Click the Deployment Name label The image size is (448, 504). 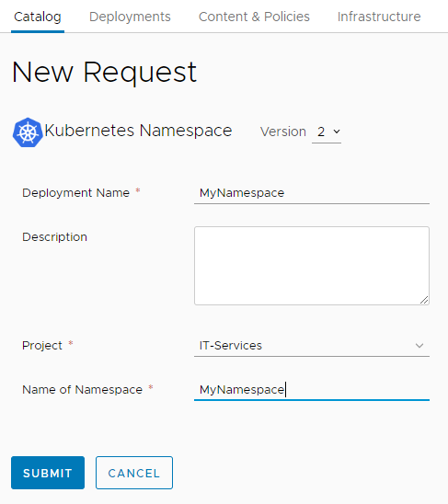pyautogui.click(x=76, y=193)
